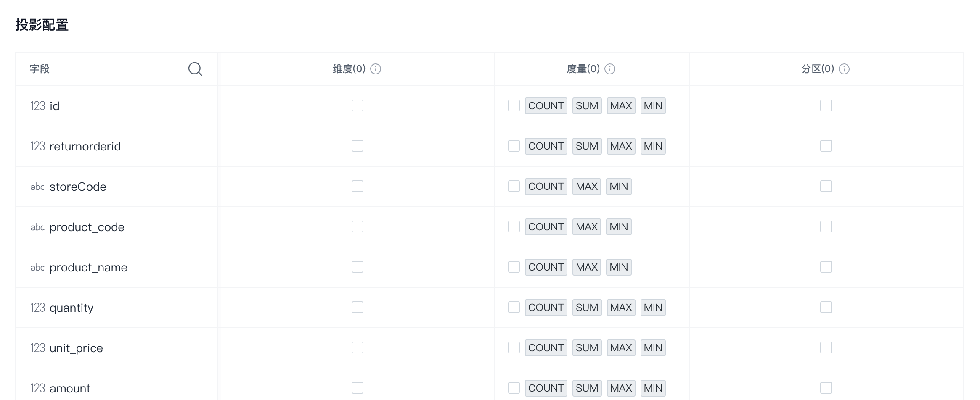This screenshot has width=980, height=400.
Task: Click MIN tag for product_code
Action: 618,227
